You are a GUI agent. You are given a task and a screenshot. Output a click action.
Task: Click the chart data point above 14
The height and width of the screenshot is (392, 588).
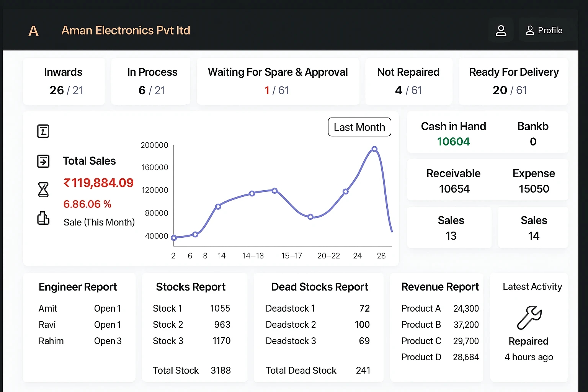218,206
